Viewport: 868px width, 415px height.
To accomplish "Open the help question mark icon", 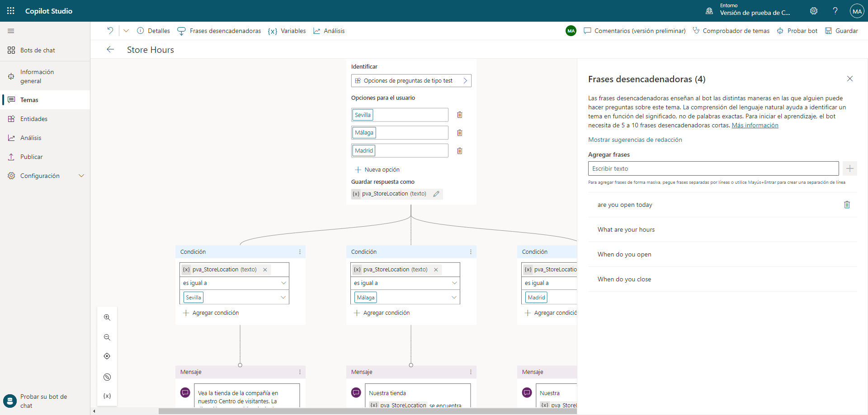I will pyautogui.click(x=835, y=11).
